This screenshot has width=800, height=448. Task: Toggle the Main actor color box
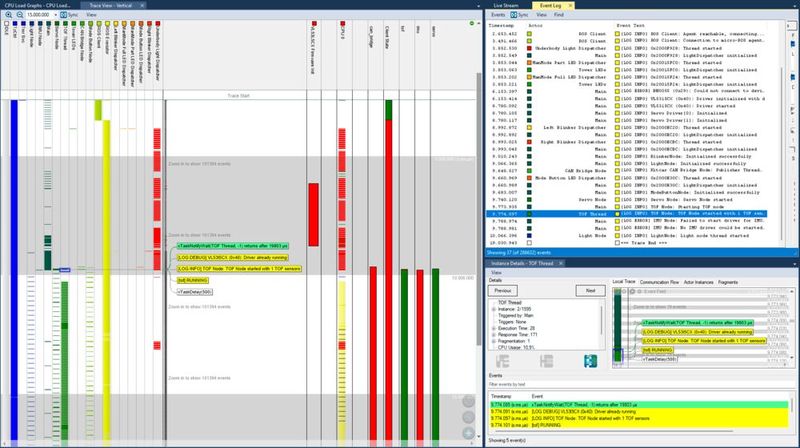click(48, 23)
